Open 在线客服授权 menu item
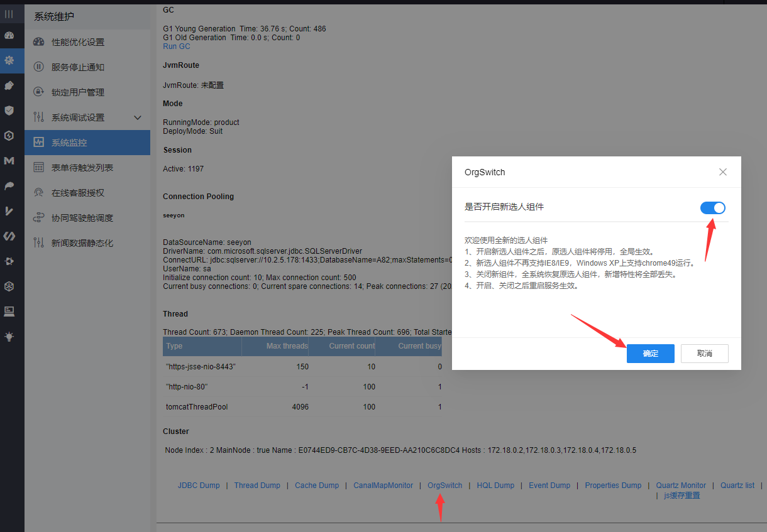Screen dimensions: 767x532 tap(87, 193)
